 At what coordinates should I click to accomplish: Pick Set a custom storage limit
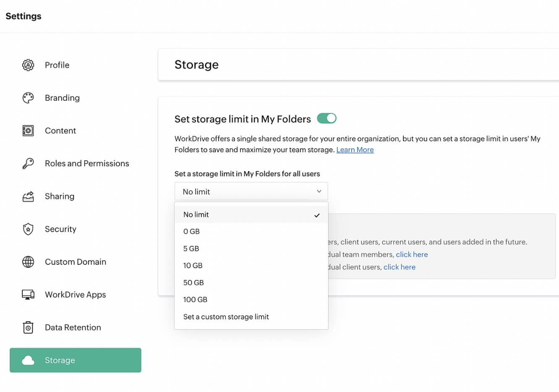click(x=226, y=317)
